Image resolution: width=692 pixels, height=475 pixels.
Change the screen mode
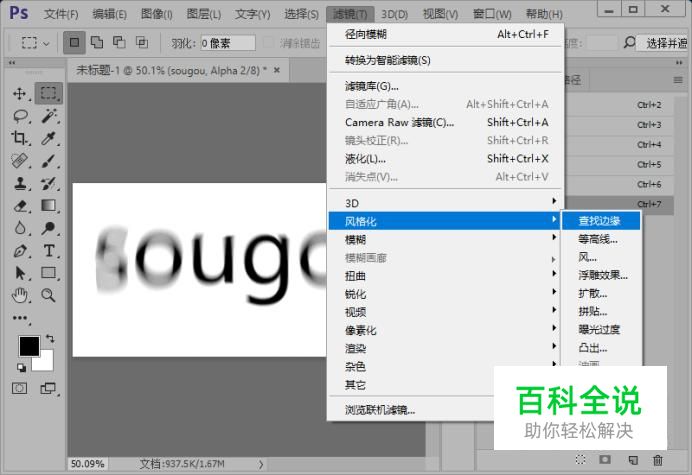[48, 388]
